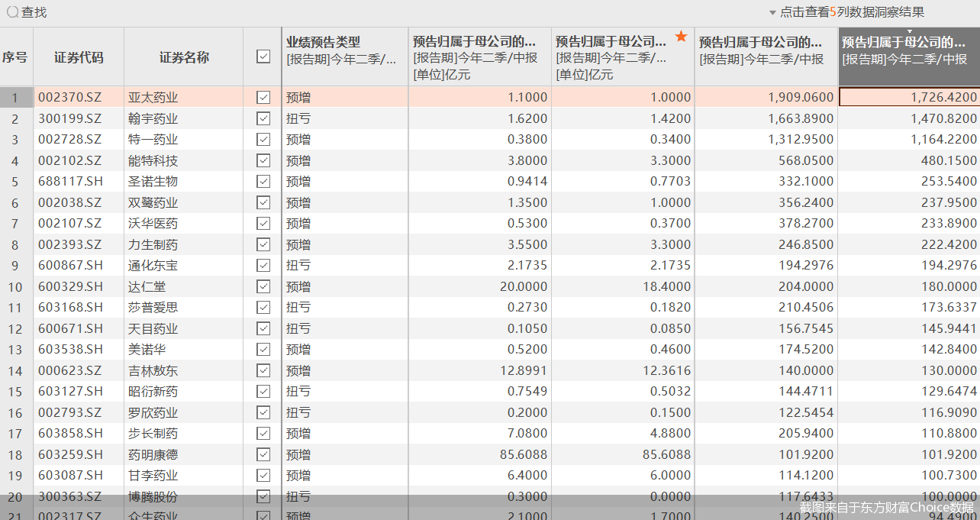Click the selected cell showing 1,726.4200
The height and width of the screenshot is (520, 980).
[x=908, y=97]
